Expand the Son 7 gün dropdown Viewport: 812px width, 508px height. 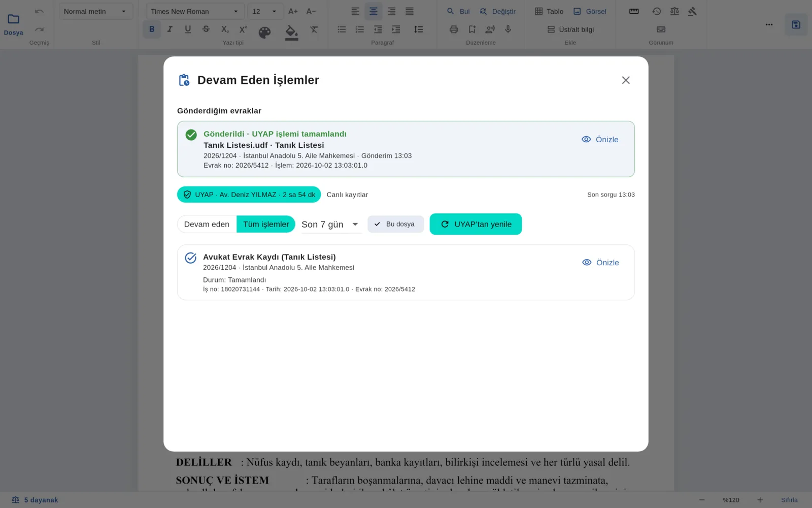331,225
